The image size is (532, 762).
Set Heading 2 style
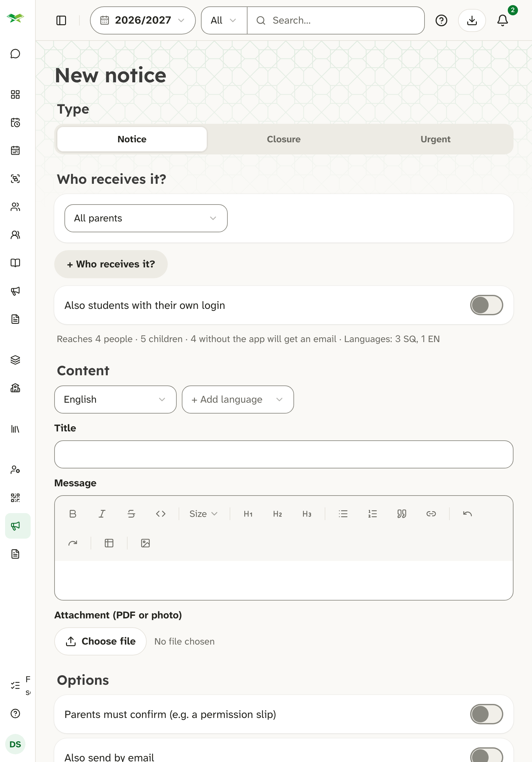coord(277,514)
